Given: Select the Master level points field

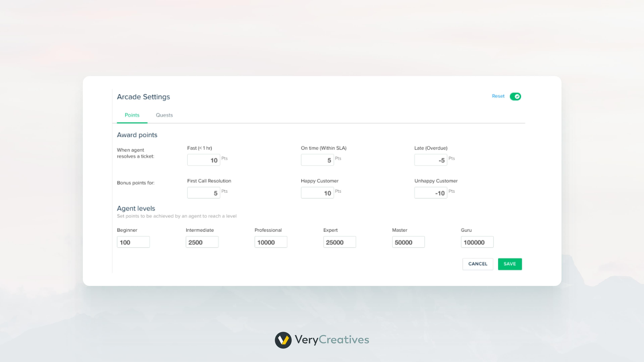Looking at the screenshot, I should [408, 242].
